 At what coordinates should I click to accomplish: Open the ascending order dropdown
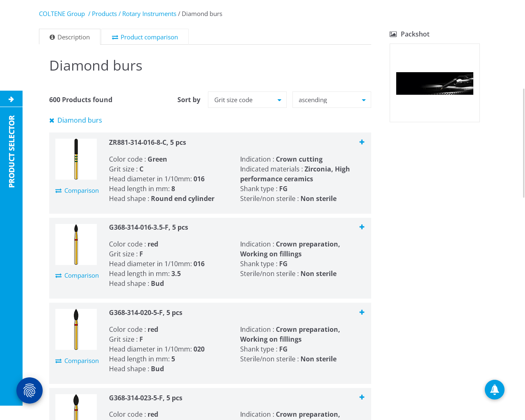(332, 100)
